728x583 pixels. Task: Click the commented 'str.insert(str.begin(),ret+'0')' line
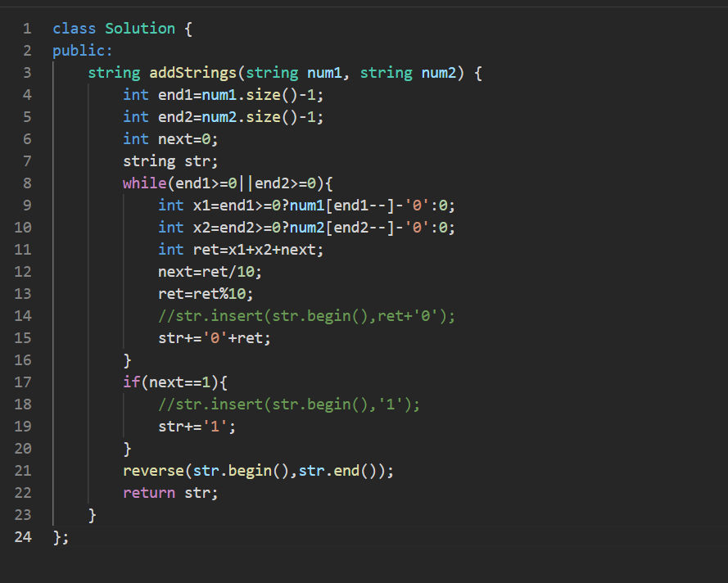306,316
